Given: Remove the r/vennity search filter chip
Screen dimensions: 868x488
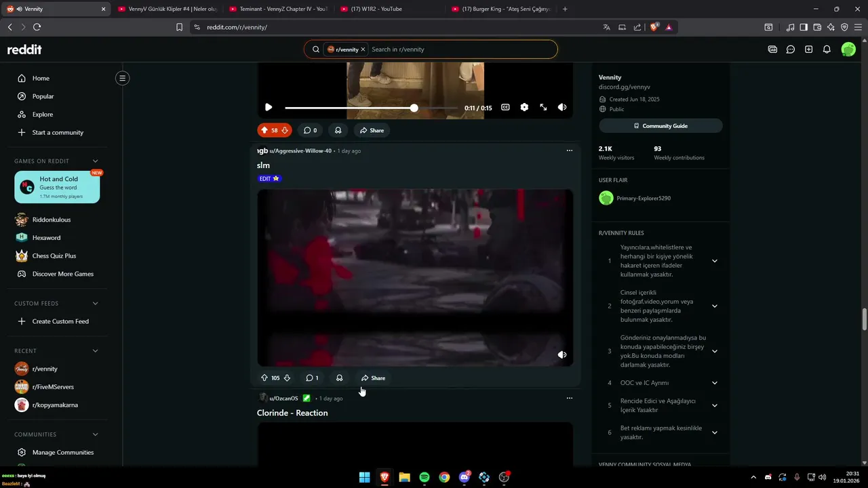Looking at the screenshot, I should tap(363, 49).
